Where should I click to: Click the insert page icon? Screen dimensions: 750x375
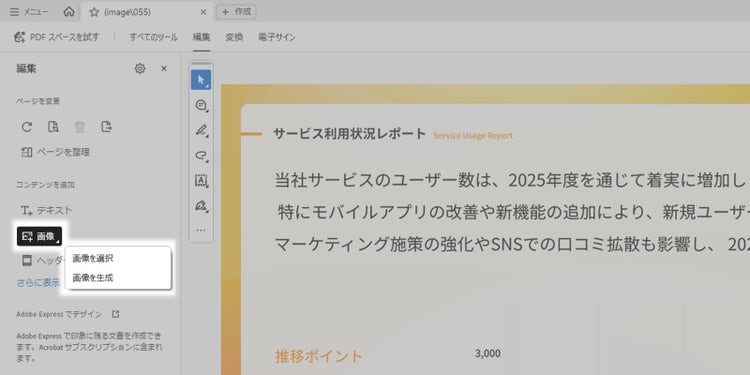53,127
